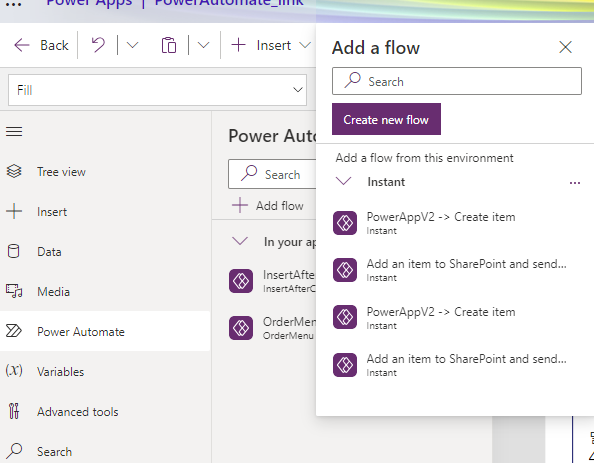Collapse the Instant flows section

coord(344,181)
